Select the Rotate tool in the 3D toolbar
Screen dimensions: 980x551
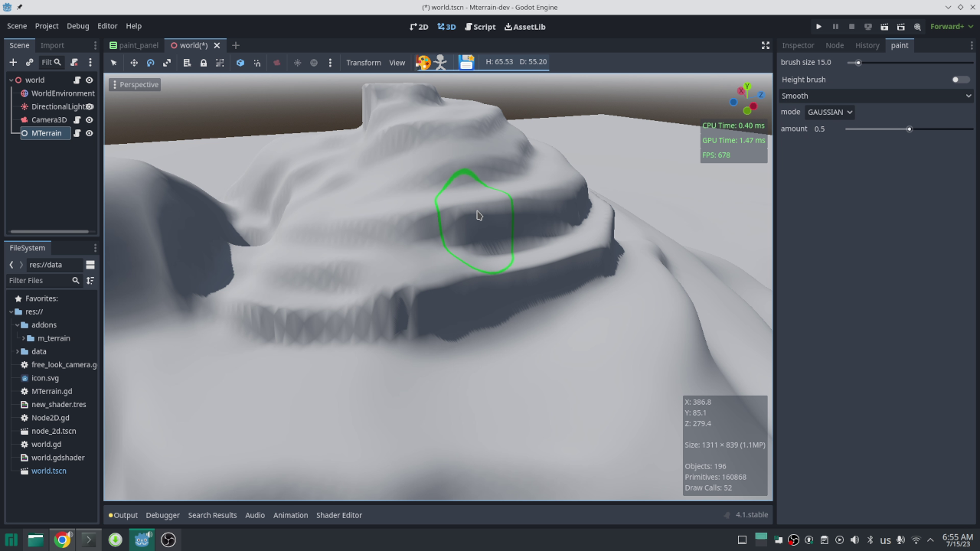pos(149,62)
